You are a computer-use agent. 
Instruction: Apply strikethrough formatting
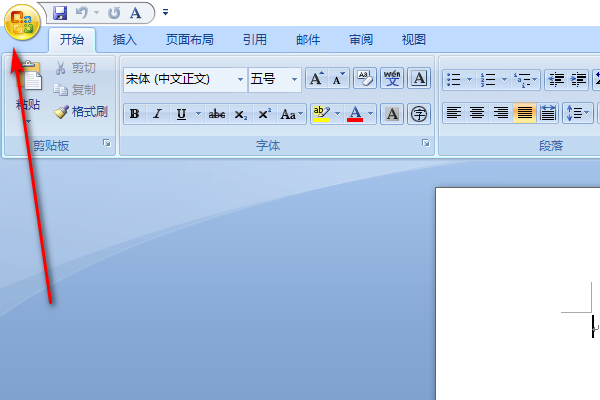tap(217, 114)
